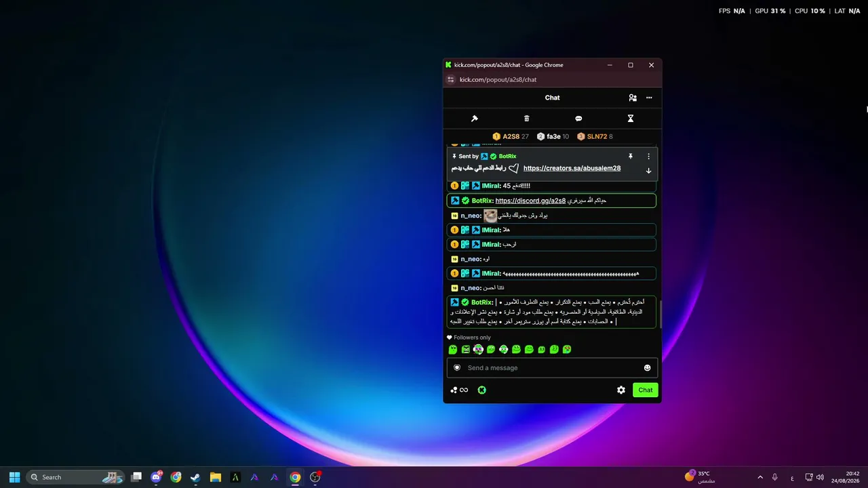This screenshot has height=488, width=868.
Task: Insert the fifth emote in the quick row
Action: tap(504, 350)
